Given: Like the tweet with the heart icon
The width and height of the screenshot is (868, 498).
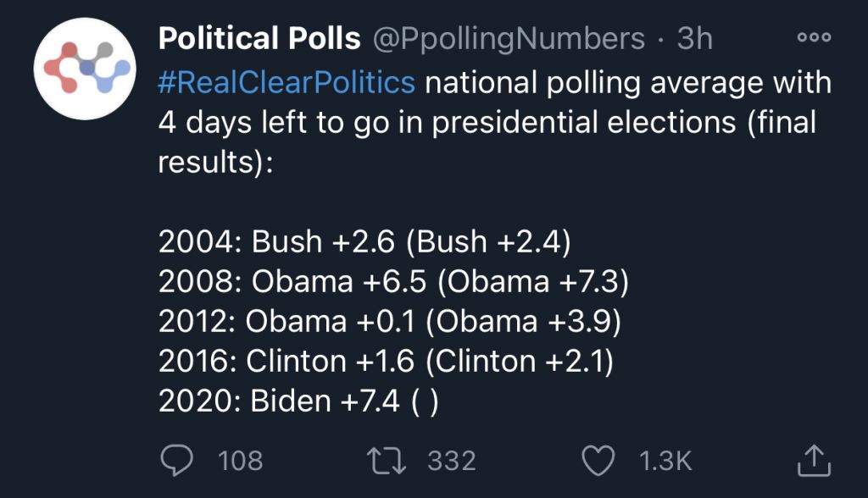Looking at the screenshot, I should coord(598,461).
